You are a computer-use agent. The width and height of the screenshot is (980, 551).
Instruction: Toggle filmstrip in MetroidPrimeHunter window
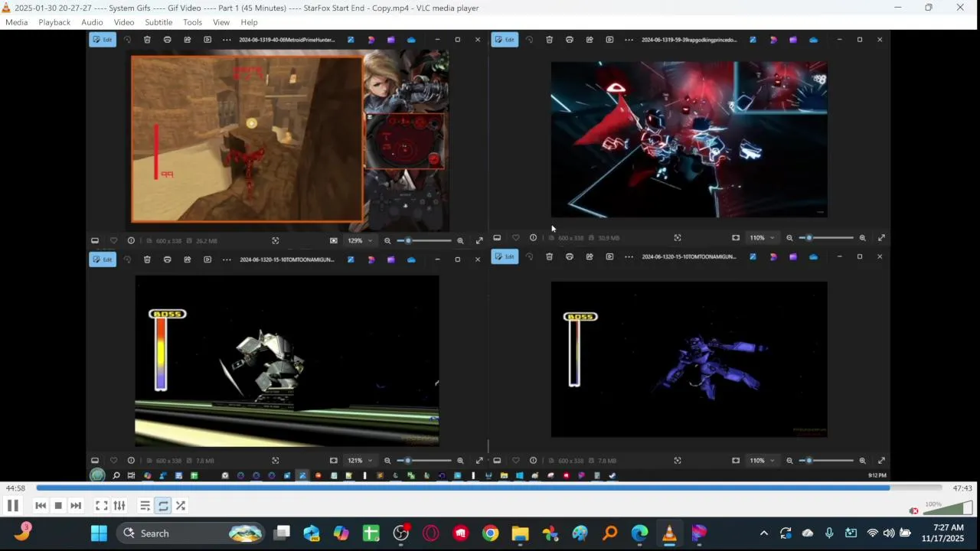(95, 240)
